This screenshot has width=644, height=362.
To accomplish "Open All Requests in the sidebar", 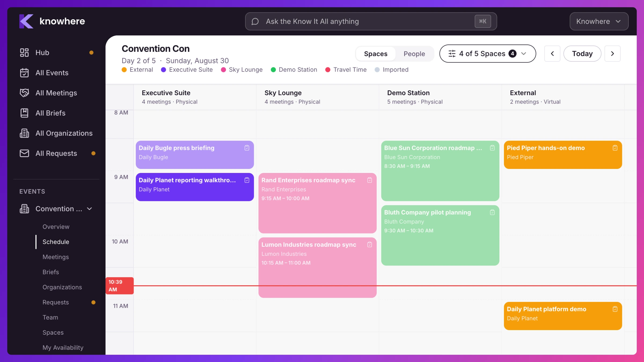I will (56, 153).
